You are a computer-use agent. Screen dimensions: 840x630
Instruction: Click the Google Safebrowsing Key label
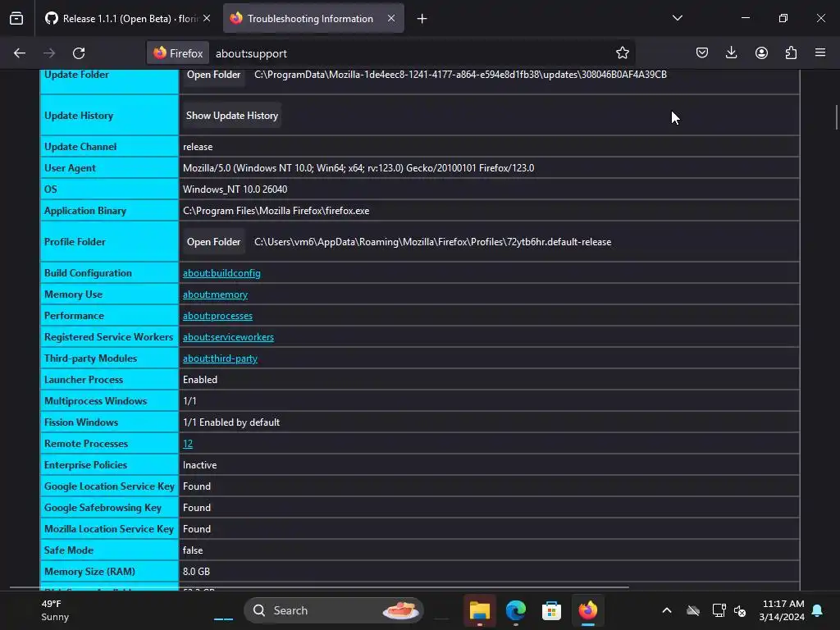pyautogui.click(x=103, y=508)
